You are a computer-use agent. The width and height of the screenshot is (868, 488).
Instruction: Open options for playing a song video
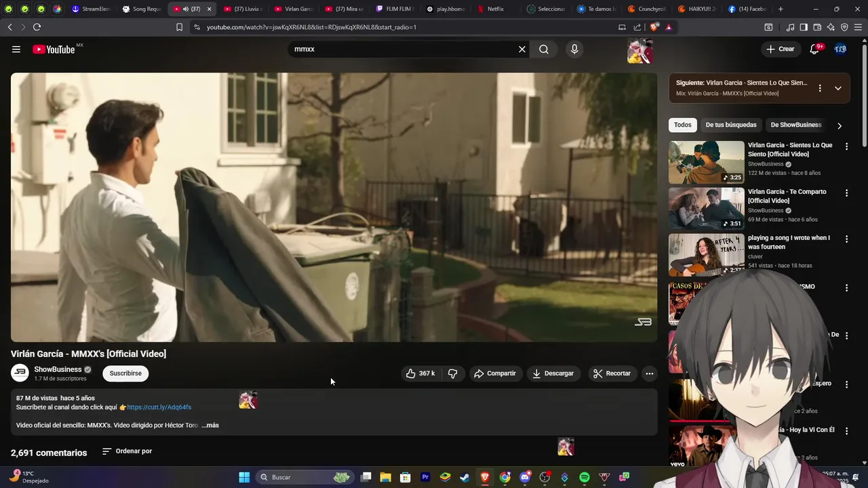coord(846,239)
